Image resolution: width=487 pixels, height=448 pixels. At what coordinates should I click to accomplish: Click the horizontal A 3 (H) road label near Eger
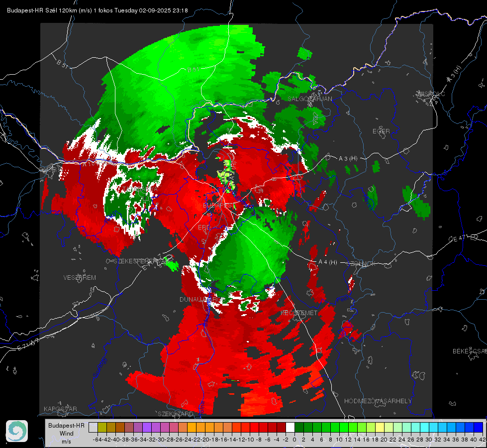(x=348, y=159)
